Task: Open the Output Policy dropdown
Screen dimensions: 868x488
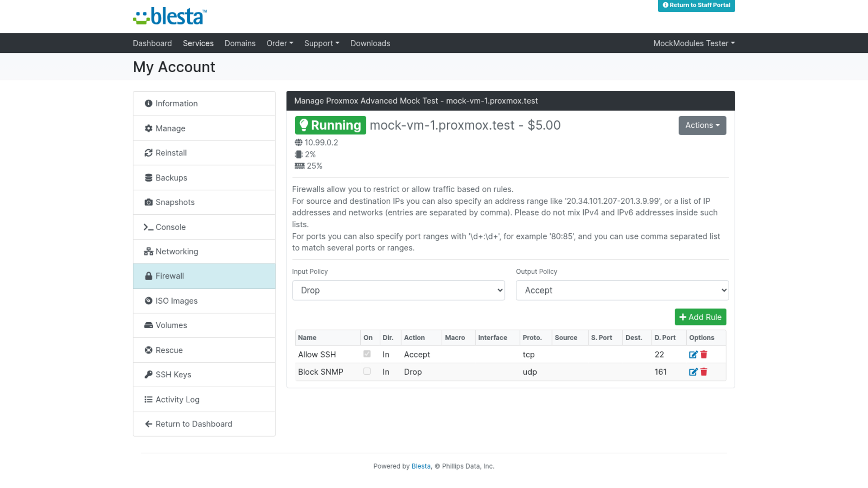Action: click(622, 290)
